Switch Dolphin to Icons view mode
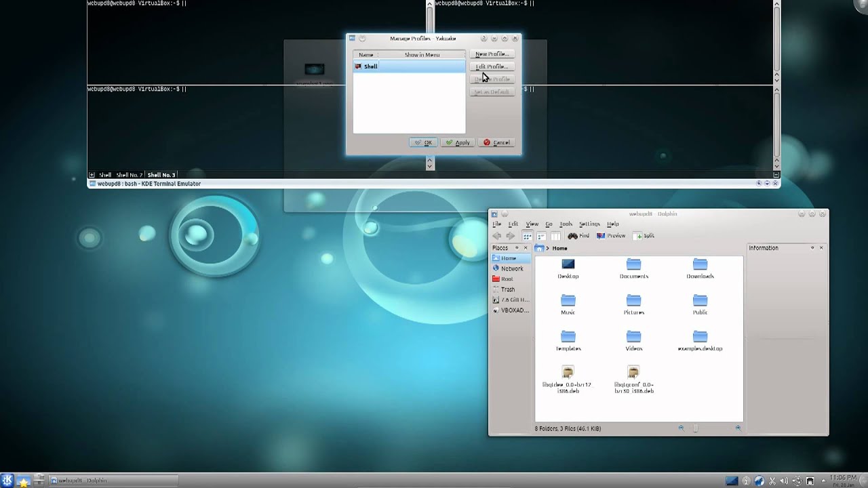Viewport: 868px width, 488px height. [x=528, y=236]
